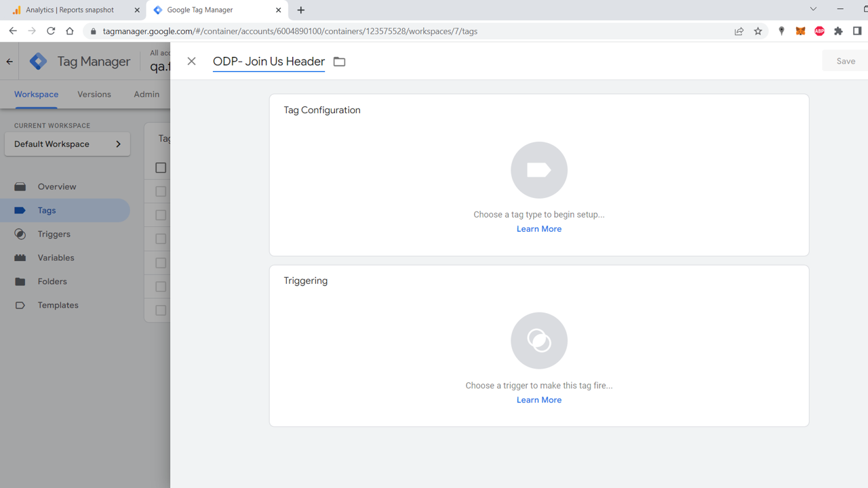Click the Tag Manager logo icon

(39, 61)
